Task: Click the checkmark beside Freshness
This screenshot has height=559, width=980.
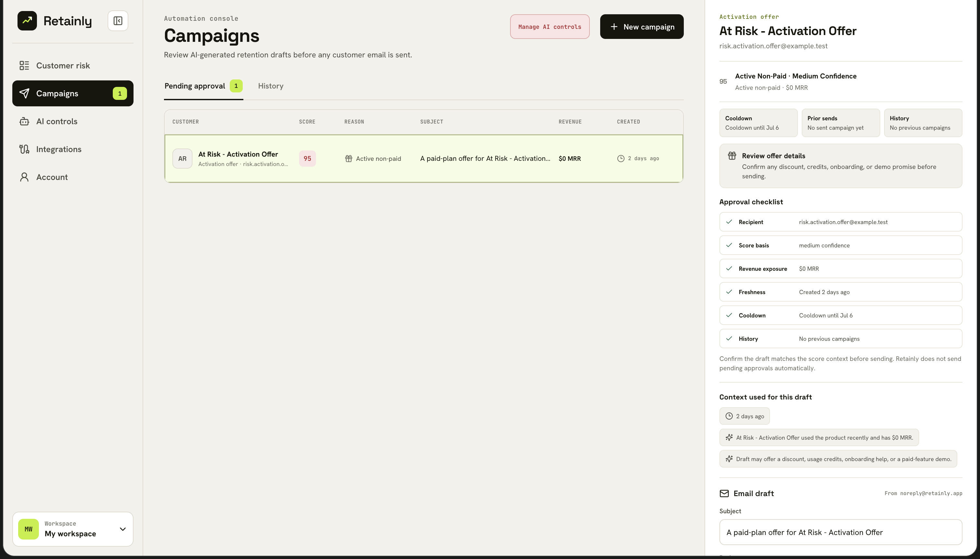Action: 729,292
